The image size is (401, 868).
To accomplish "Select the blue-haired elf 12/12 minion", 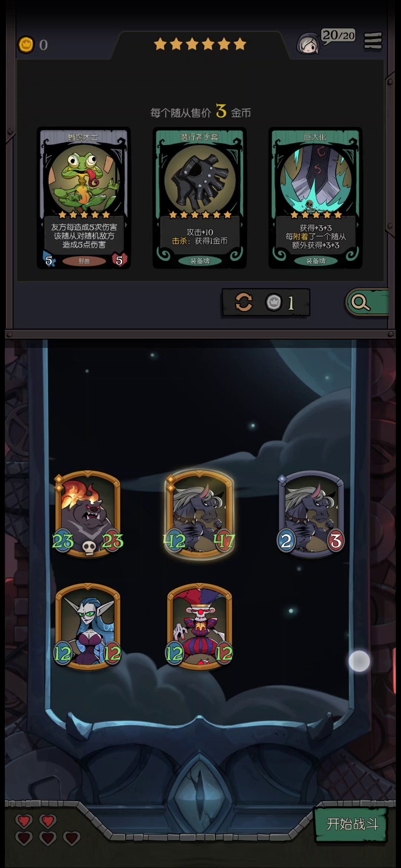I will tap(88, 627).
